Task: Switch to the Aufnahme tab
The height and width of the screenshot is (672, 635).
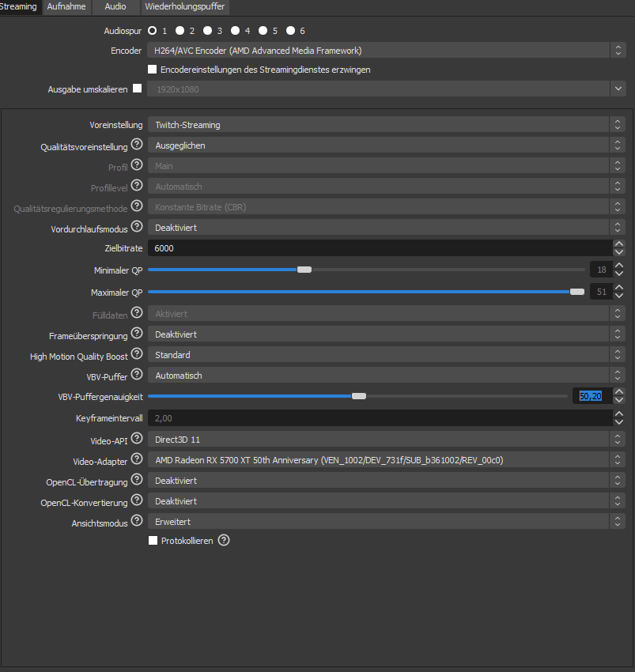Action: [66, 7]
